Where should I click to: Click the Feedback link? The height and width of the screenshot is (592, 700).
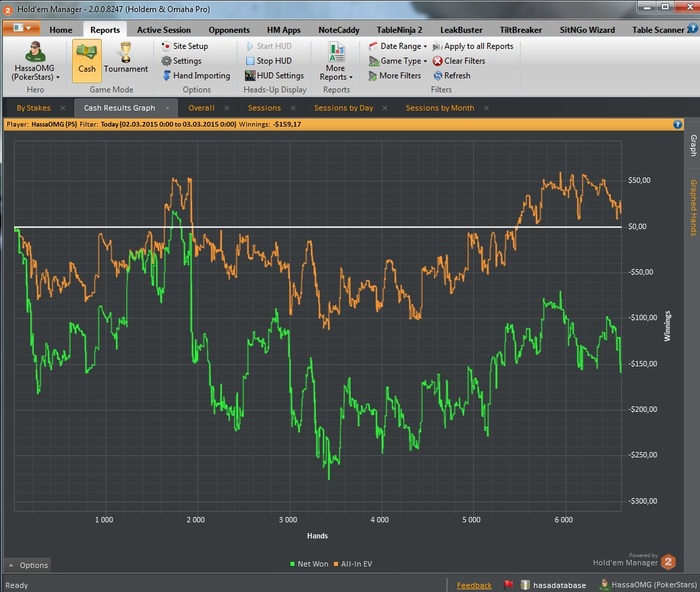click(474, 585)
